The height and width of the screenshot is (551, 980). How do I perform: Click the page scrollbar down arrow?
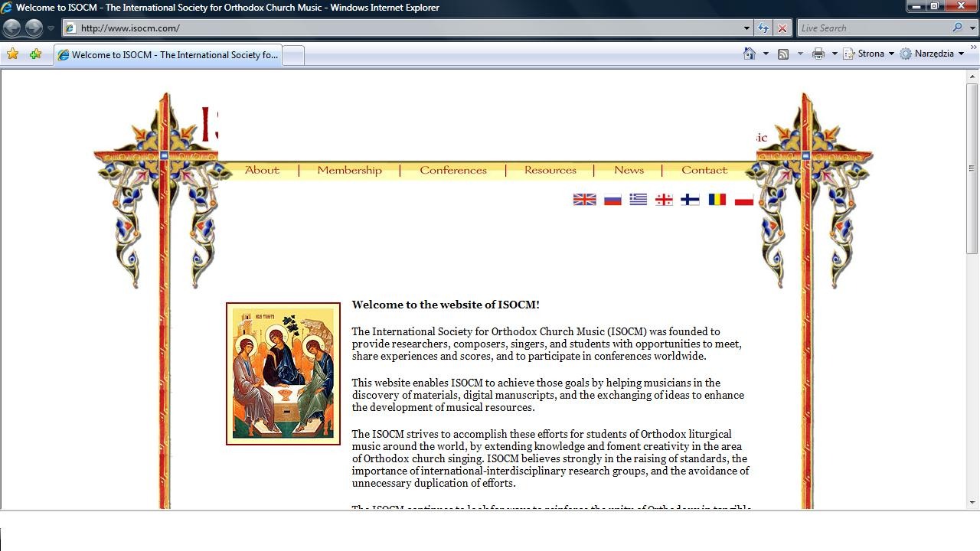[x=972, y=503]
